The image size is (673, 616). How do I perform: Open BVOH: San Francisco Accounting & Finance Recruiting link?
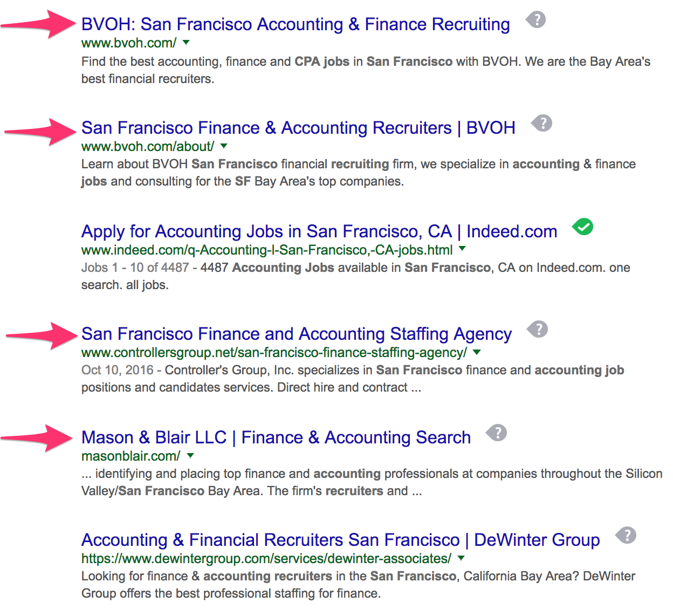click(x=296, y=24)
